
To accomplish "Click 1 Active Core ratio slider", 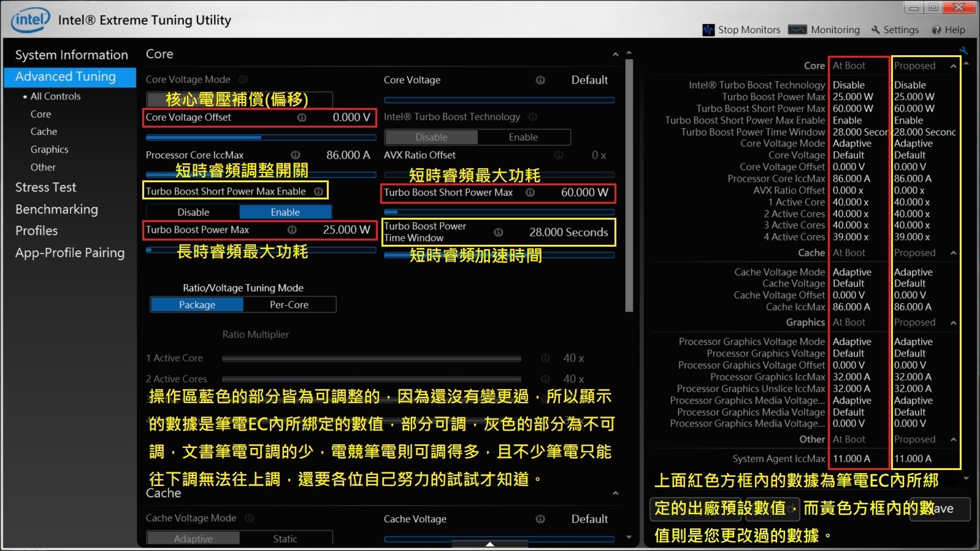I will [372, 358].
